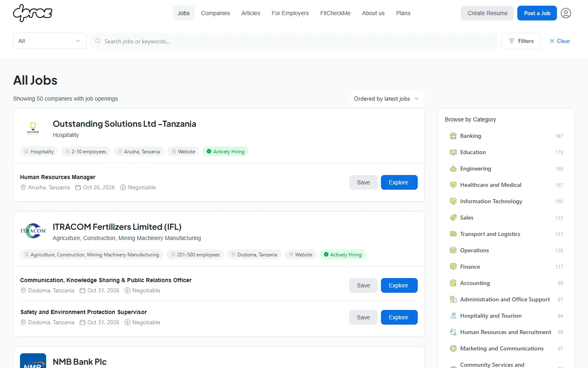
Task: Save the Human Resources Manager job
Action: point(363,182)
